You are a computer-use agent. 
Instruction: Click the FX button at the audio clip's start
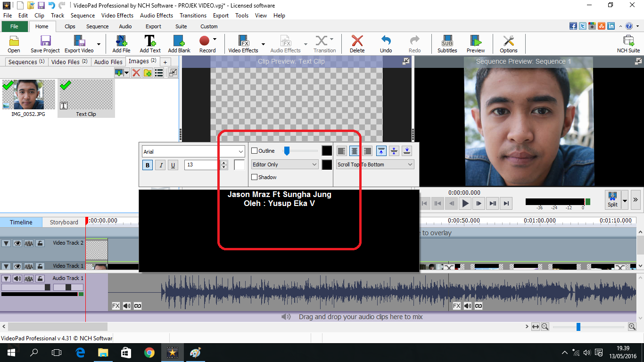click(116, 306)
